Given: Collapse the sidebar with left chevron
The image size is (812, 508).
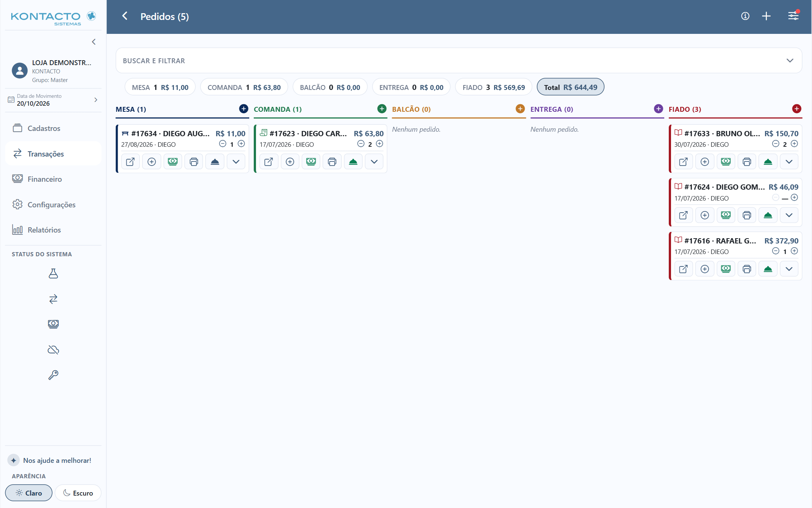Looking at the screenshot, I should (94, 42).
